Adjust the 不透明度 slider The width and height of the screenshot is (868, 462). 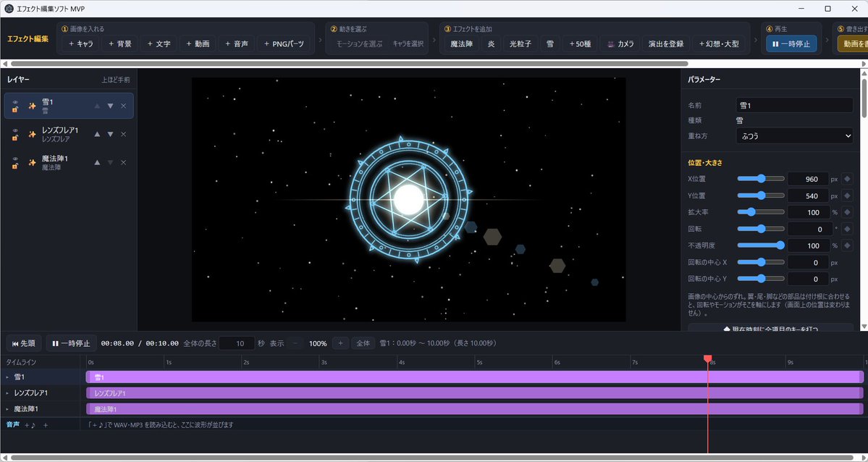[761, 245]
